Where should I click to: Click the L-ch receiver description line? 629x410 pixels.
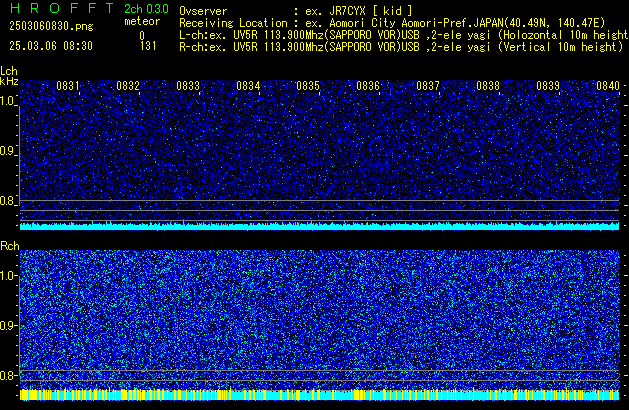(x=404, y=35)
